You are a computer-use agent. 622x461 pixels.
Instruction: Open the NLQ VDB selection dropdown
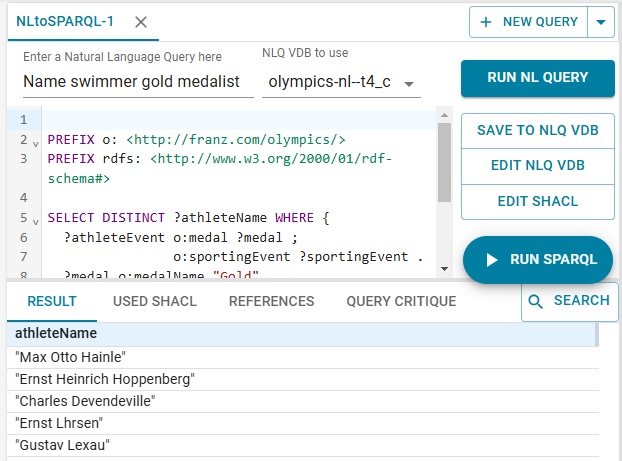tap(341, 82)
